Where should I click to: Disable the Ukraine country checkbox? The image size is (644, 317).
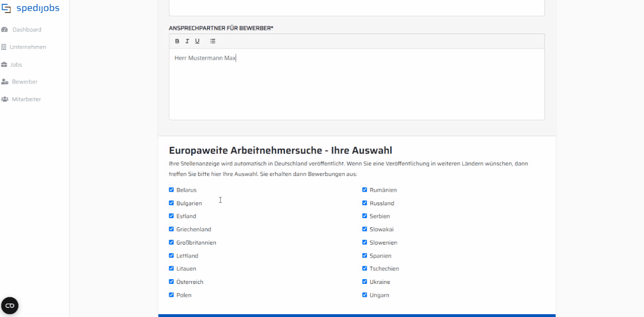point(365,282)
